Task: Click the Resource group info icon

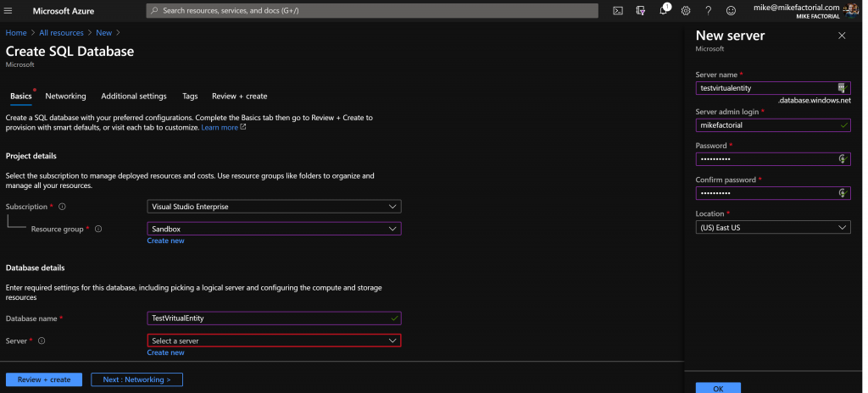Action: click(x=98, y=229)
